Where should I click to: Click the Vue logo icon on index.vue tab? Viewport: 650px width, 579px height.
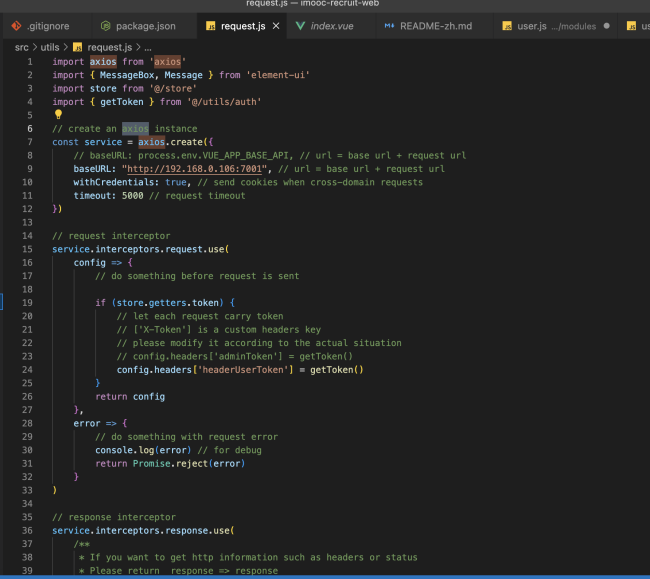click(300, 25)
